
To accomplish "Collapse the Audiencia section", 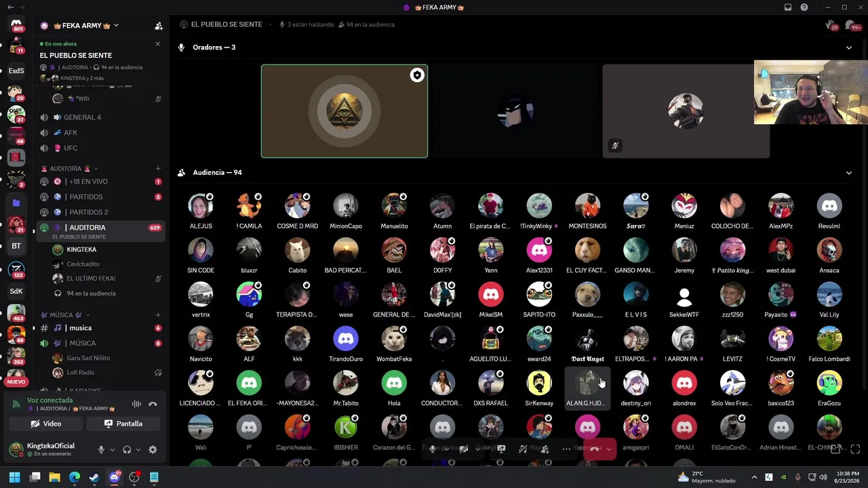I will tap(848, 172).
